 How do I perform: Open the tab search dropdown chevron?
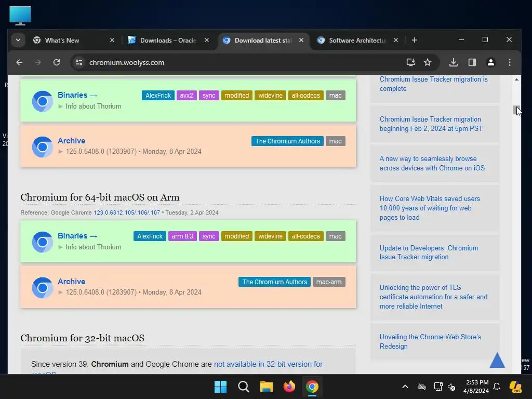coord(18,41)
